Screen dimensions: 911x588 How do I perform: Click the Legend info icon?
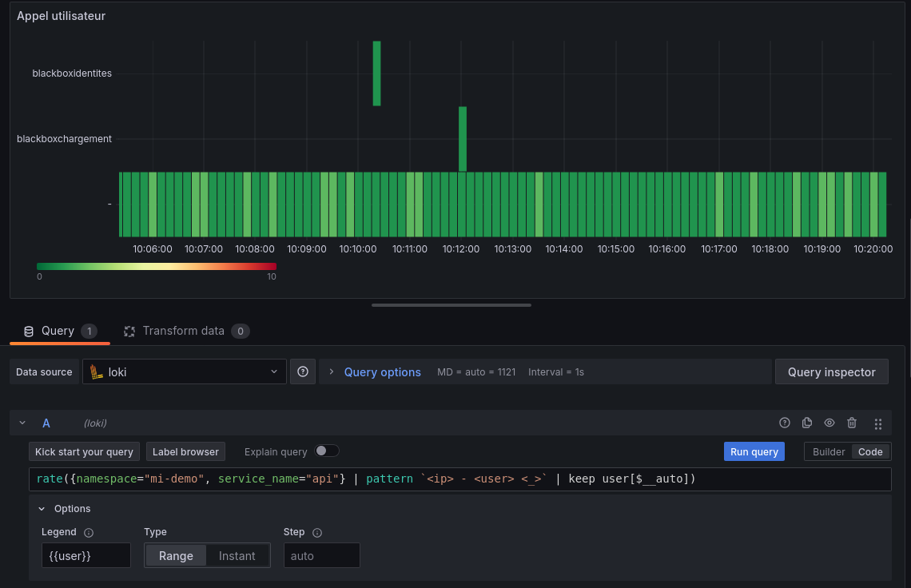pos(89,533)
